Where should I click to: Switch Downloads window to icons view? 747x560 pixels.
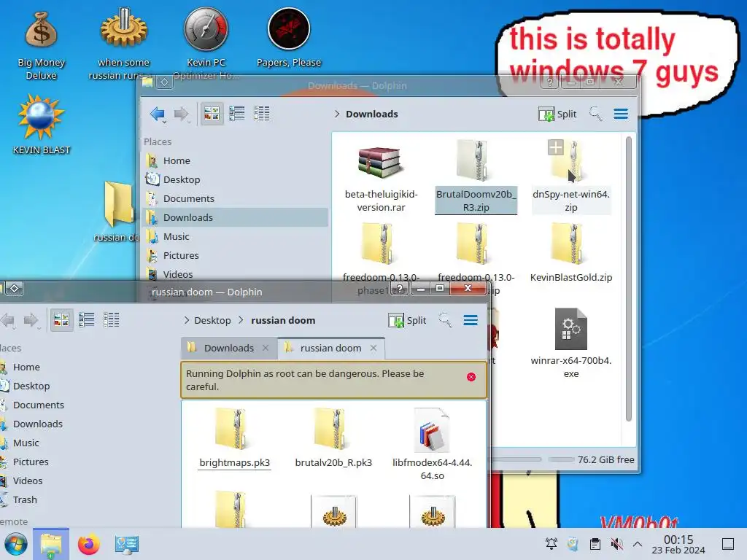coord(212,114)
